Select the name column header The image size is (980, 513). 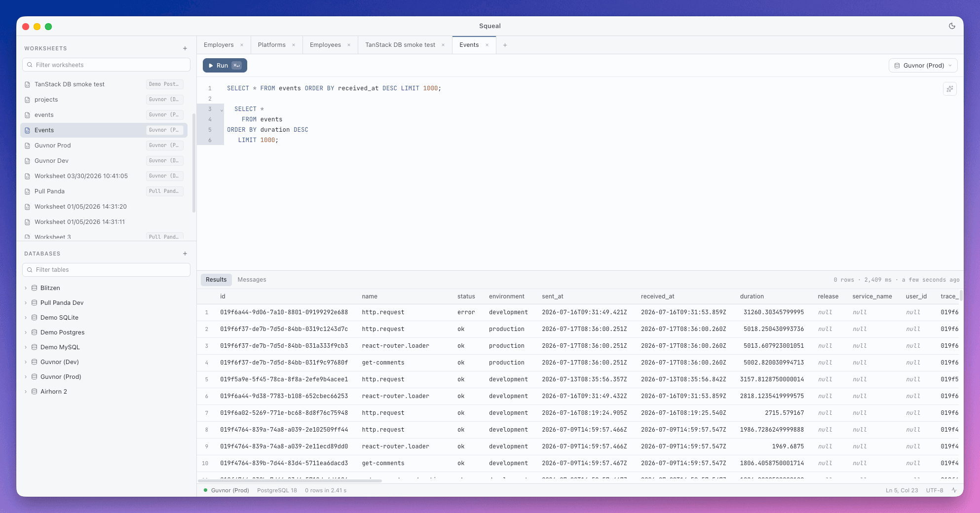[x=369, y=296]
